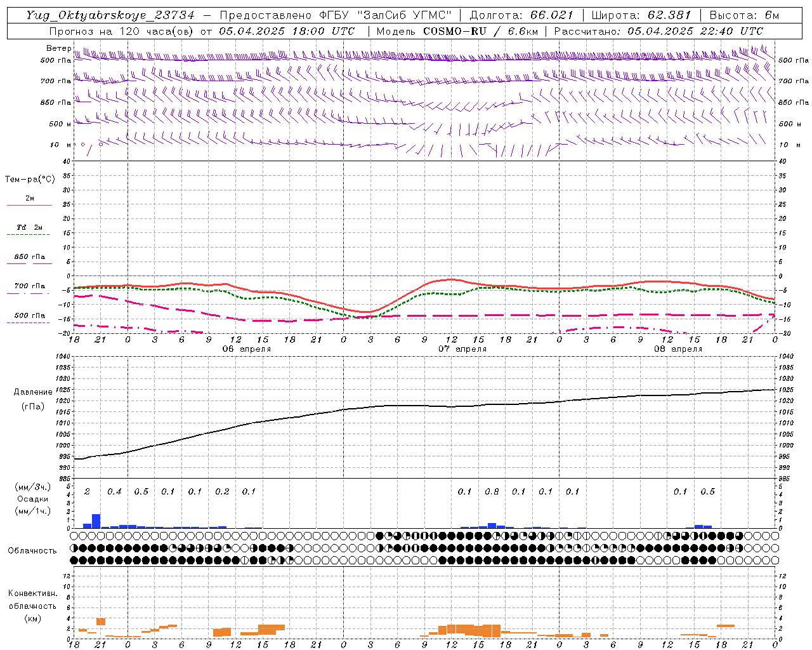Click the 08 апреля date label
The image size is (812, 650).
[678, 349]
